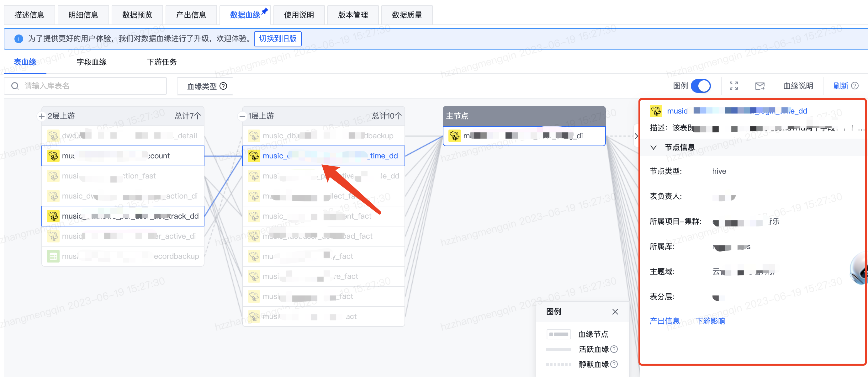Click the magnifier icon in the search box
This screenshot has width=868, height=377.
point(15,86)
